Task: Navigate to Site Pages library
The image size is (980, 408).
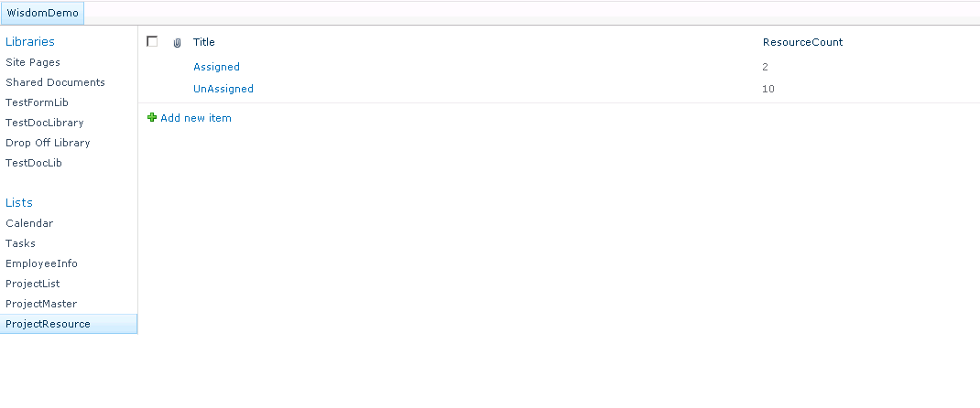Action: pos(33,62)
